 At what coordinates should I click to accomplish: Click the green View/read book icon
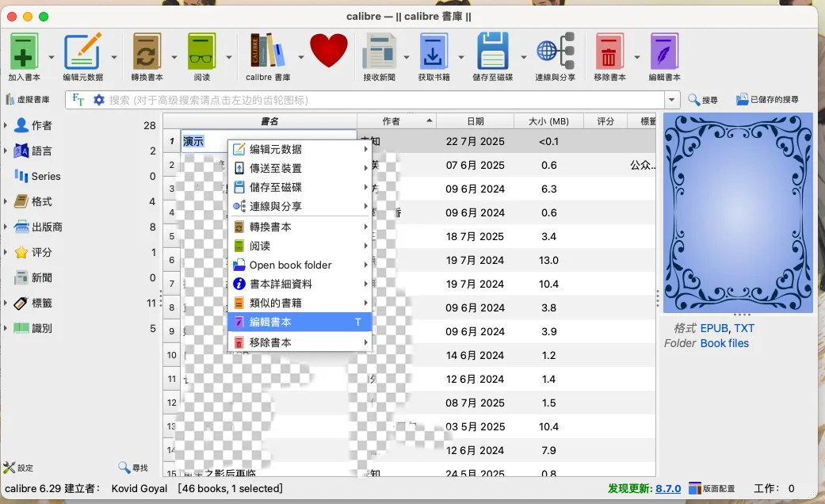[201, 52]
